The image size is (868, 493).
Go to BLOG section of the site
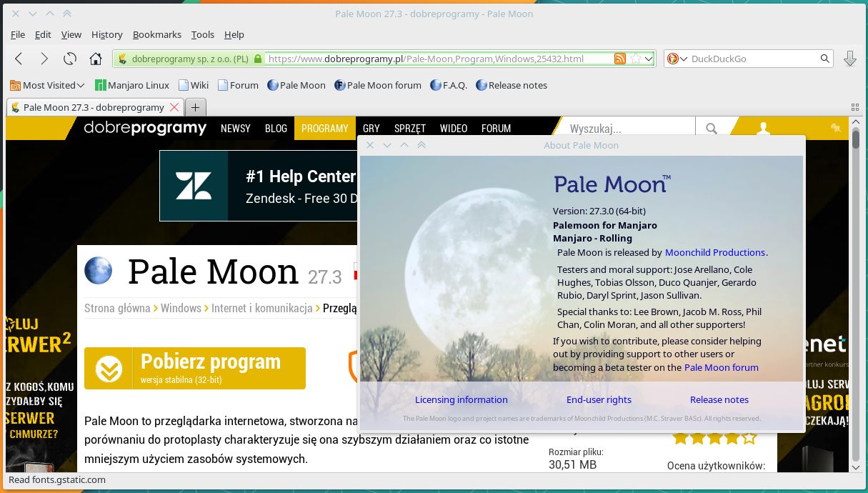(276, 129)
